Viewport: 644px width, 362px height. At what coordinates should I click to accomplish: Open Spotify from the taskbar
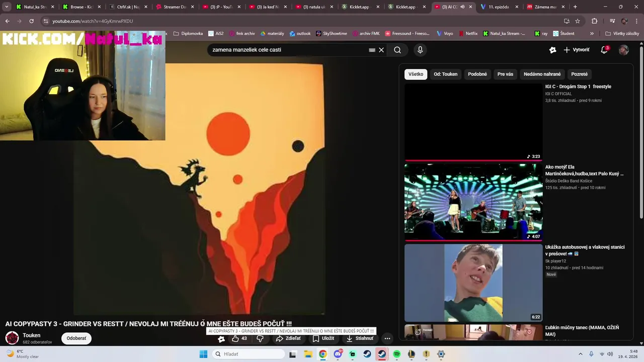(396, 354)
